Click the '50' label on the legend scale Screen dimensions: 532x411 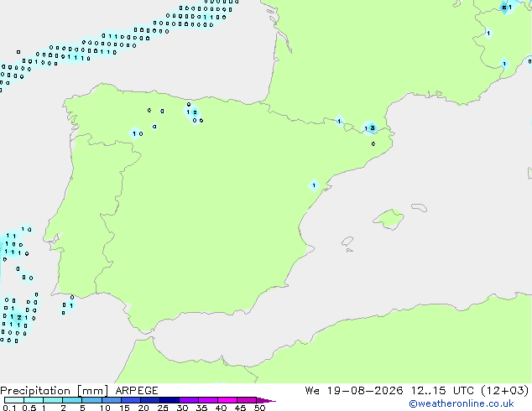(x=259, y=408)
